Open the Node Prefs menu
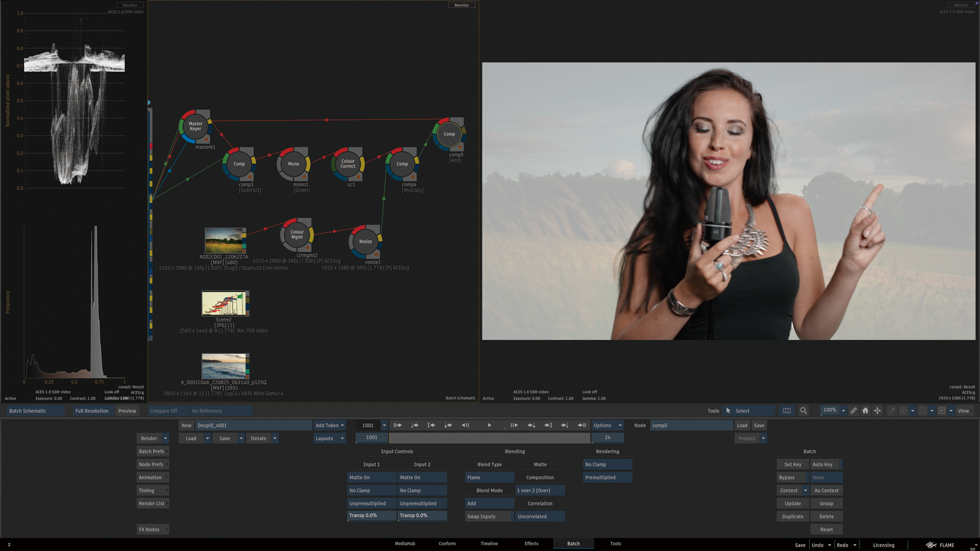Viewport: 980px width, 551px height. coord(152,464)
